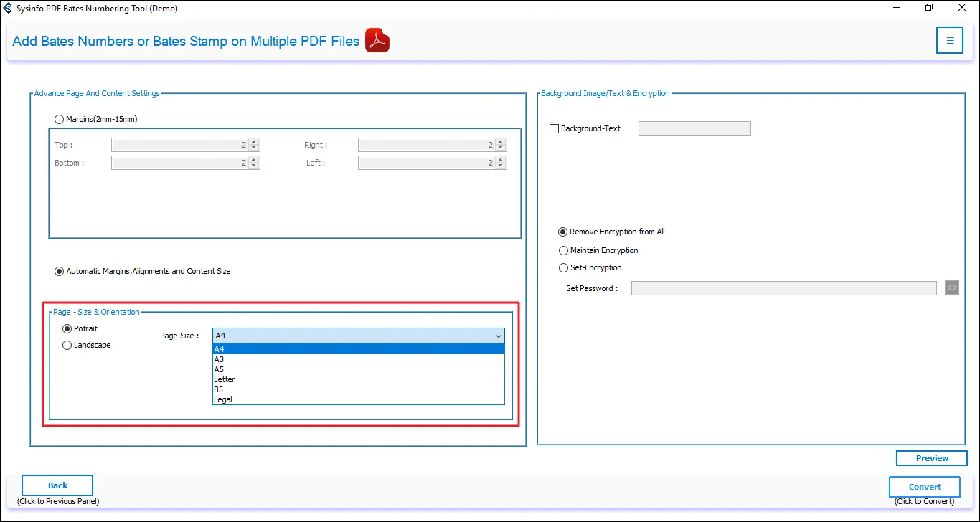Choose the Landscape orientation option
Image resolution: width=980 pixels, height=522 pixels.
pos(67,345)
